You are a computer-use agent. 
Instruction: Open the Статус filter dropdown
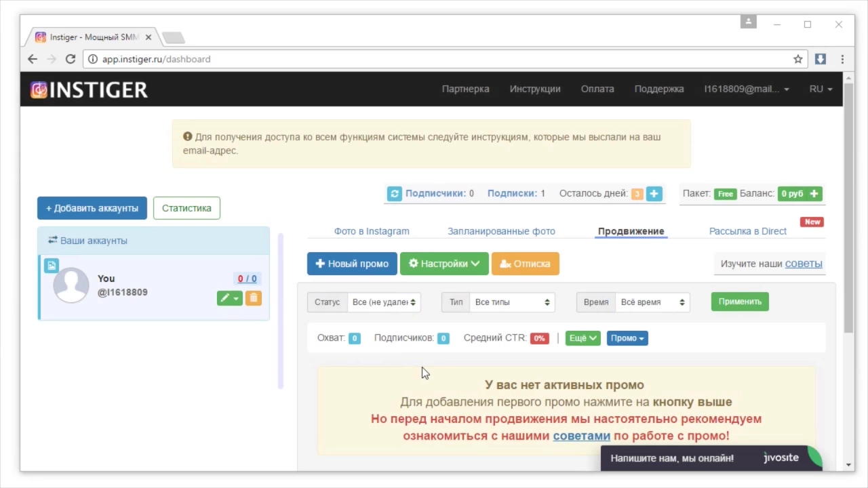point(384,302)
